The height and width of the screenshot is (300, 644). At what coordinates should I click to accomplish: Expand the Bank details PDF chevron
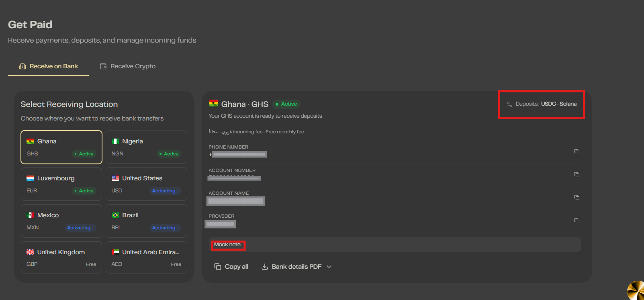(x=329, y=267)
